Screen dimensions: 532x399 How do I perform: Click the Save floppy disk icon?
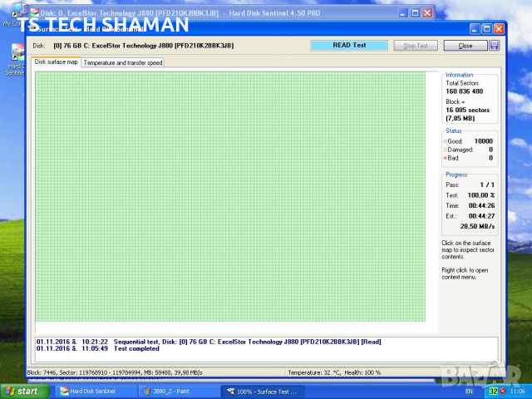tap(495, 46)
